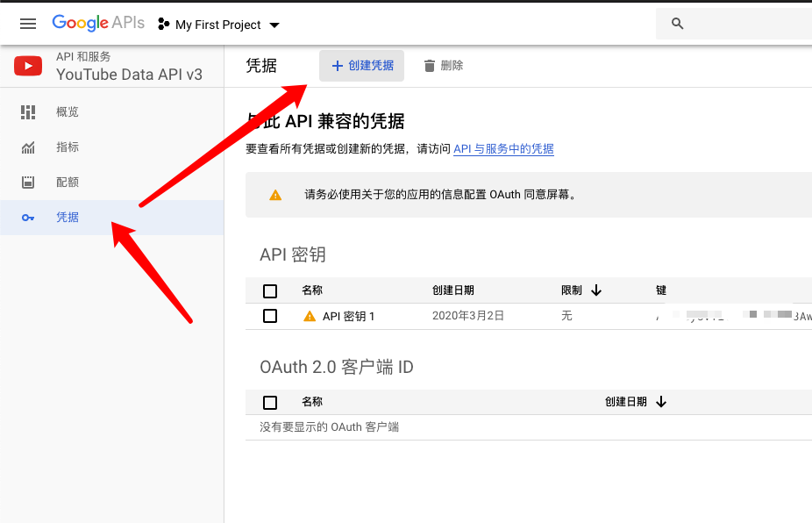Sort OAuth clients by 创建日期 arrow
This screenshot has height=523, width=812.
tap(661, 402)
